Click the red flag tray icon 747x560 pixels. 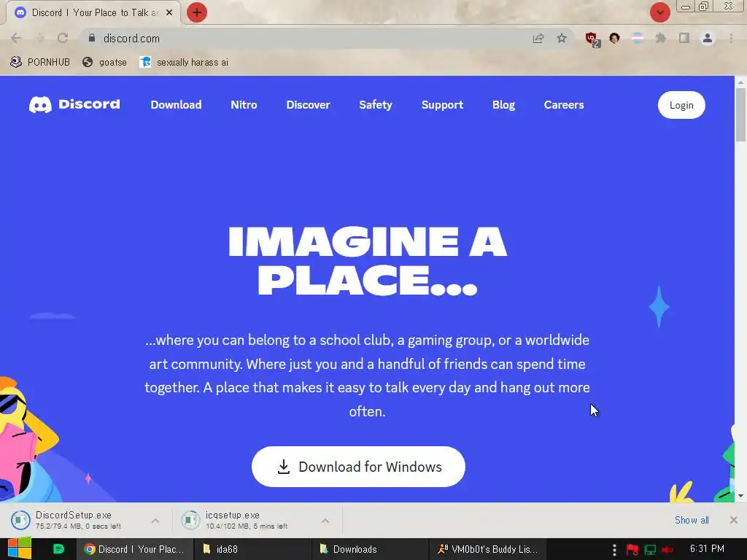coord(632,550)
